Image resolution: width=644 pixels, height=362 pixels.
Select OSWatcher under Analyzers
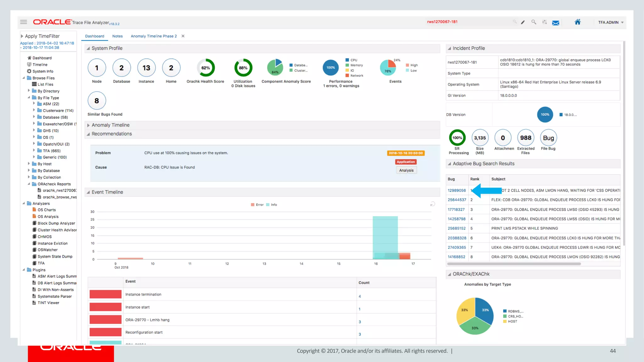(47, 250)
